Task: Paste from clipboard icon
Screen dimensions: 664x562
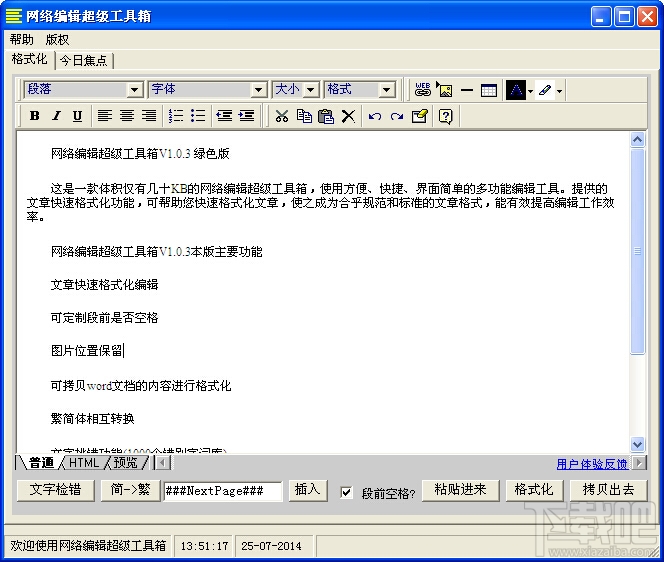Action: (326, 116)
